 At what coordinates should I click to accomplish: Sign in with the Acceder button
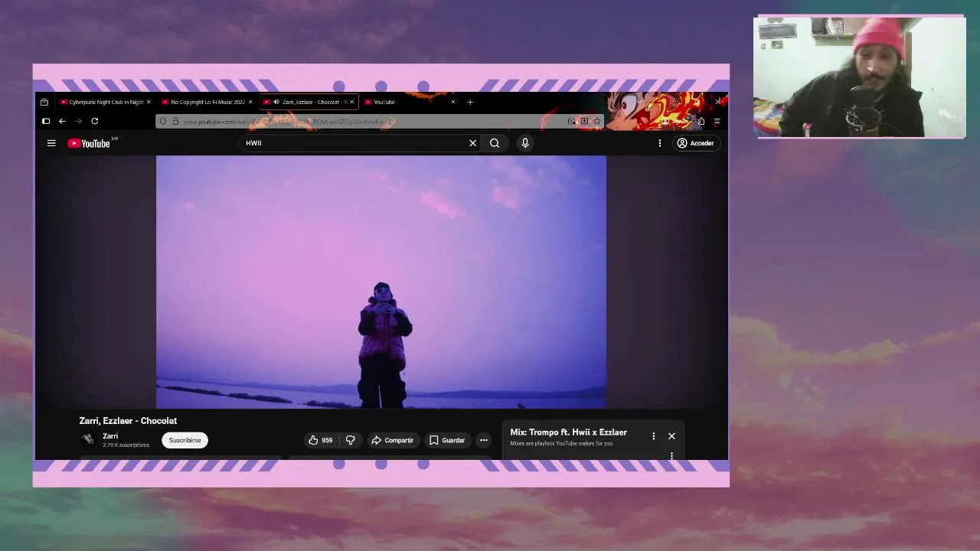coord(695,143)
